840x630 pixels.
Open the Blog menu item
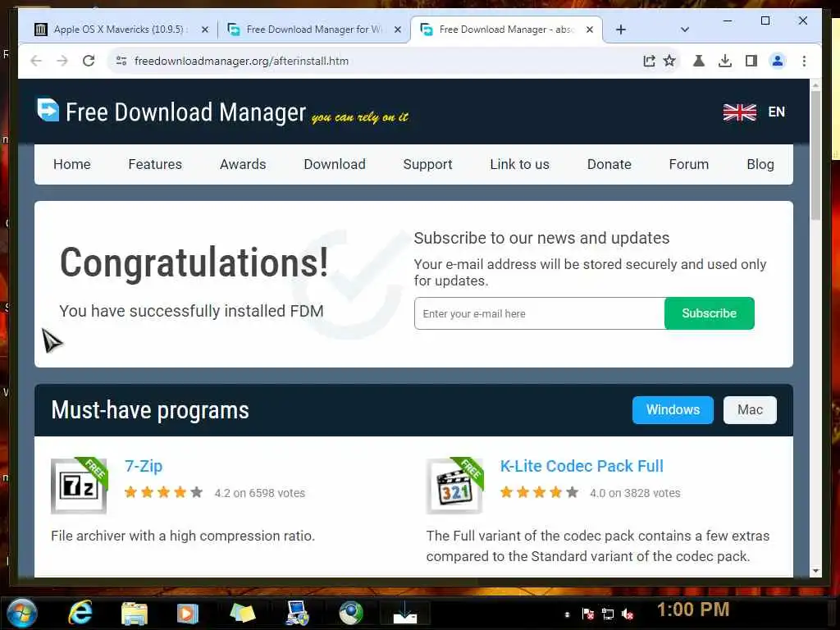(760, 164)
